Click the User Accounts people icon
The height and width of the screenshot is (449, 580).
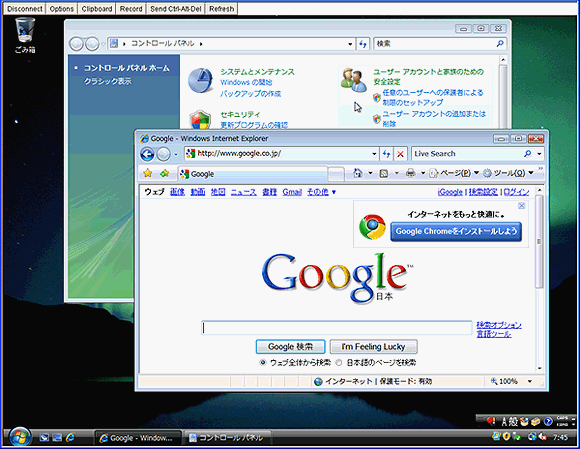click(354, 80)
